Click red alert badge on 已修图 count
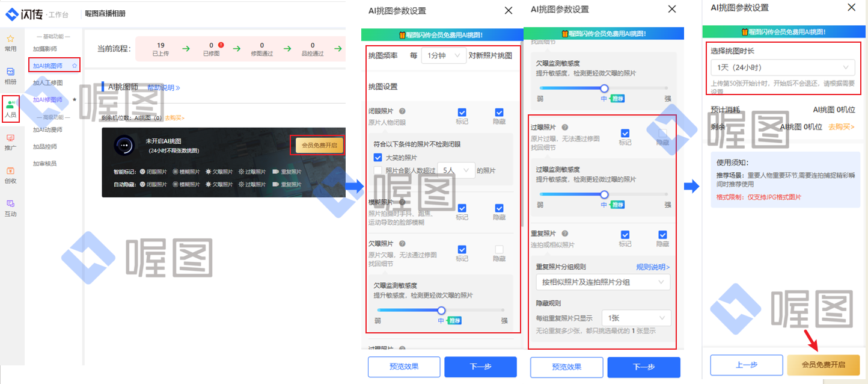 [221, 45]
